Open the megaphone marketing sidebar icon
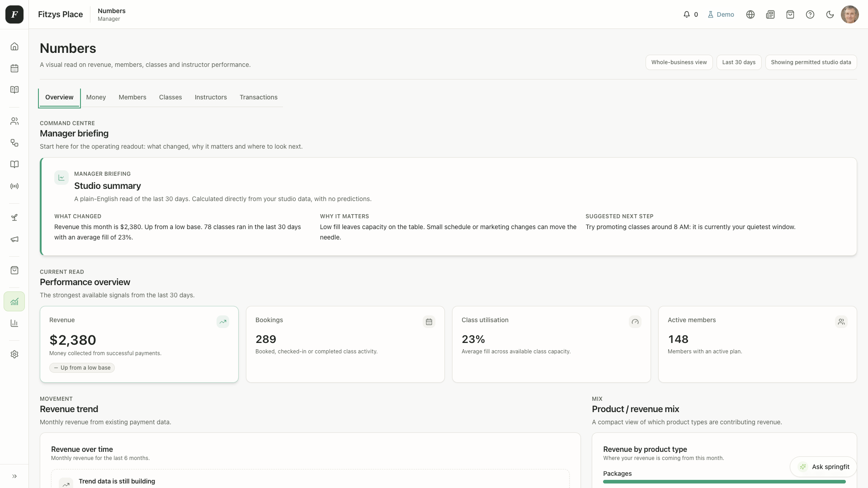 (14, 239)
